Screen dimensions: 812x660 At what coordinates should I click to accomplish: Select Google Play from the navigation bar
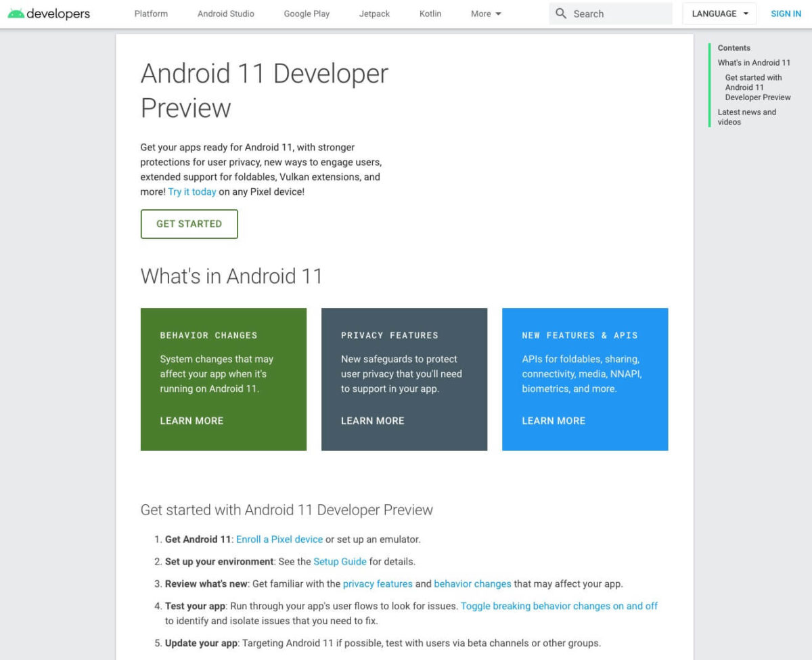tap(307, 13)
